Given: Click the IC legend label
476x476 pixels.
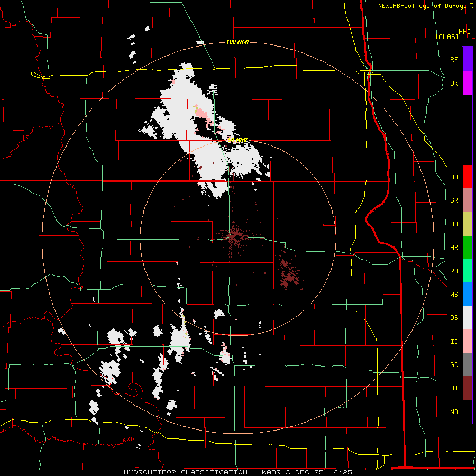Looking at the screenshot, I should pyautogui.click(x=454, y=342).
